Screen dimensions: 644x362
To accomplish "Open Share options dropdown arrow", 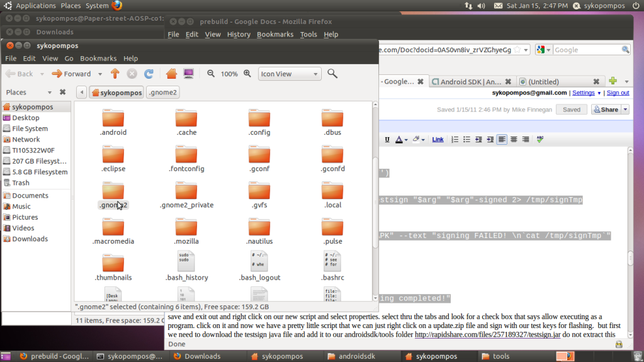I will [625, 110].
